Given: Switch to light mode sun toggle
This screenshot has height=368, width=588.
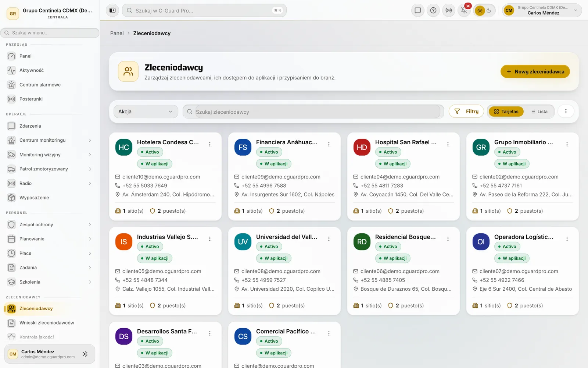Looking at the screenshot, I should [x=480, y=11].
